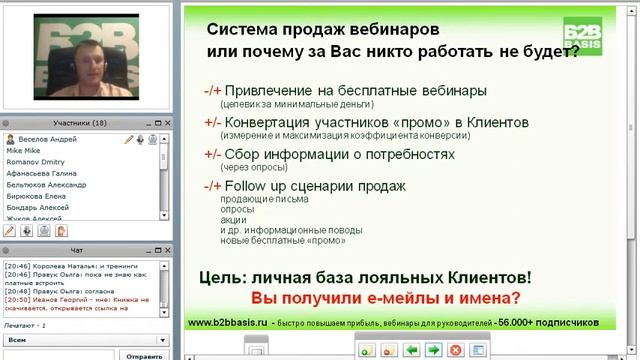640x360 pixels.
Task: Select participant Веселов Андрей name
Action: coord(47,139)
